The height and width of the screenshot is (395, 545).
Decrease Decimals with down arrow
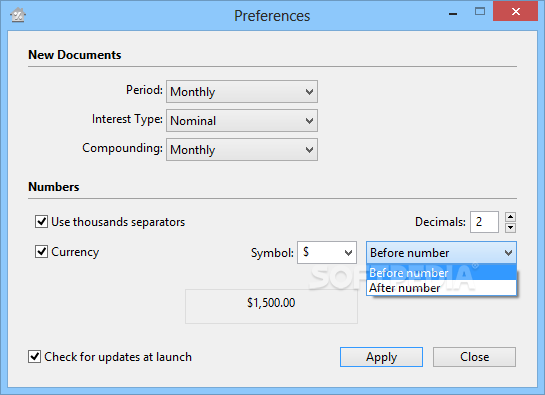click(510, 228)
